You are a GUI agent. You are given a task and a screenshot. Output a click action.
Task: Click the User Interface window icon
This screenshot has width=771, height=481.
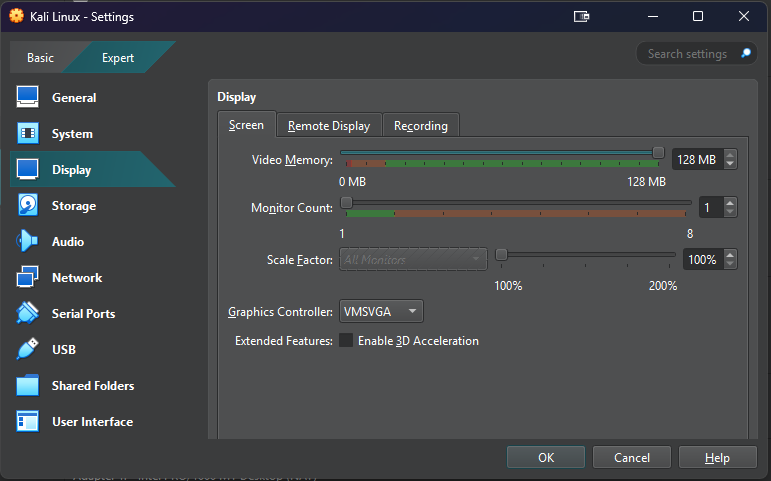tap(28, 421)
